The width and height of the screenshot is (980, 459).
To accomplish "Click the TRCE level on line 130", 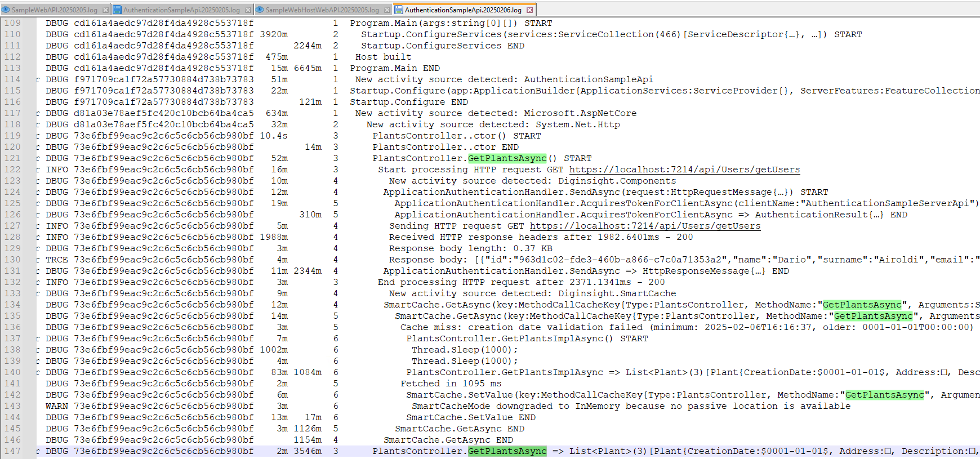I will (x=57, y=260).
